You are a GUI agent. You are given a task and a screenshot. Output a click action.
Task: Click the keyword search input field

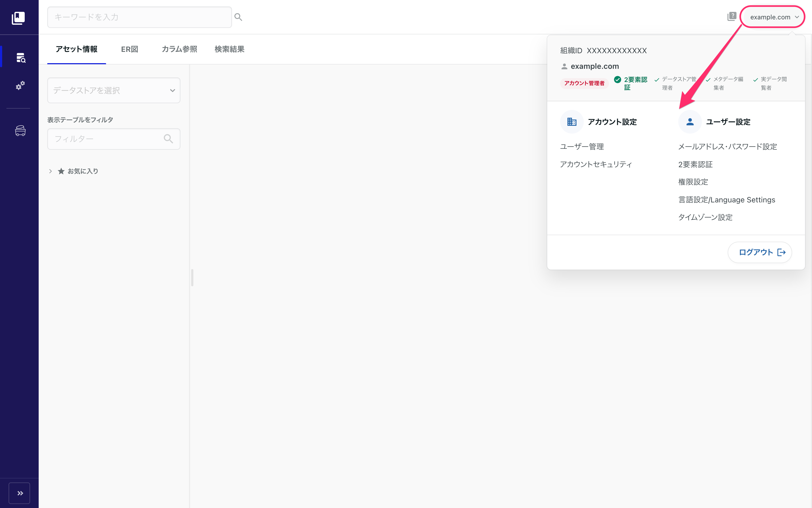click(x=140, y=17)
